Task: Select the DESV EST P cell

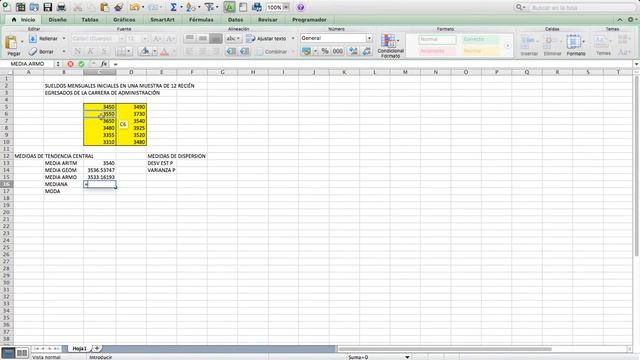Action: (x=161, y=163)
